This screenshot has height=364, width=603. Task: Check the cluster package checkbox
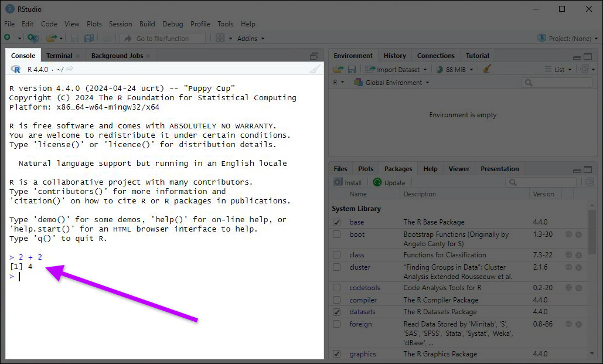[x=337, y=267]
